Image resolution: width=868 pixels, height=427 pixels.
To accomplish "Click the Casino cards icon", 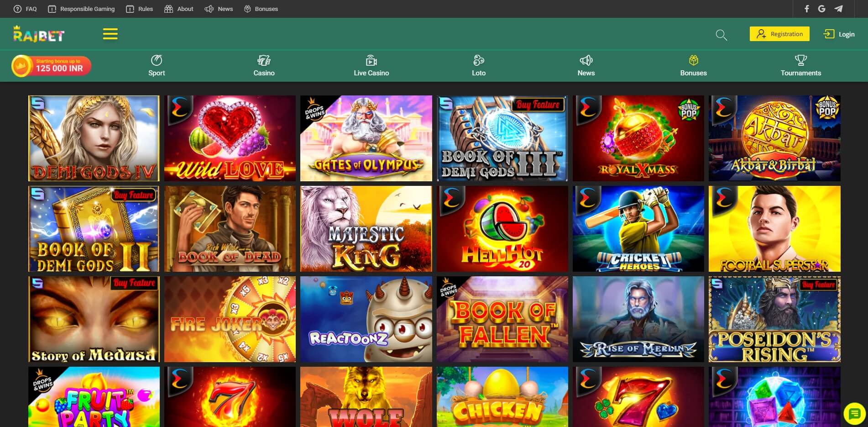I will (x=264, y=60).
